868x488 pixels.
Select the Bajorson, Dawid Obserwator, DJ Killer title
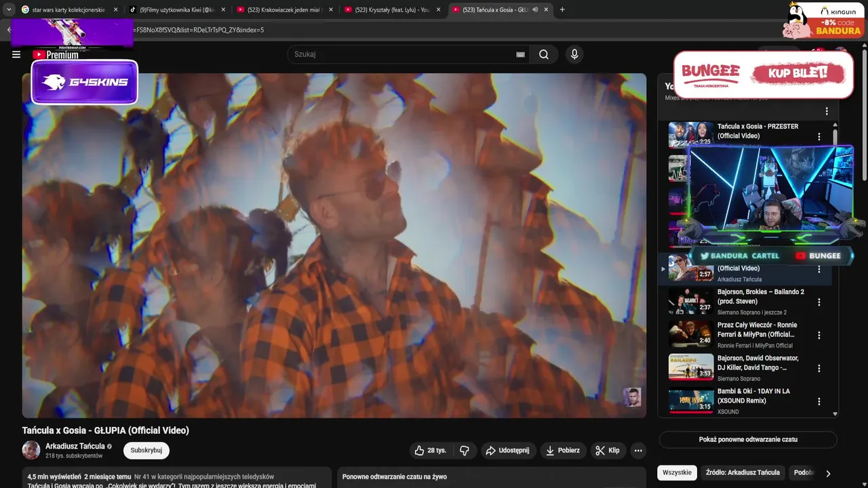click(x=758, y=363)
